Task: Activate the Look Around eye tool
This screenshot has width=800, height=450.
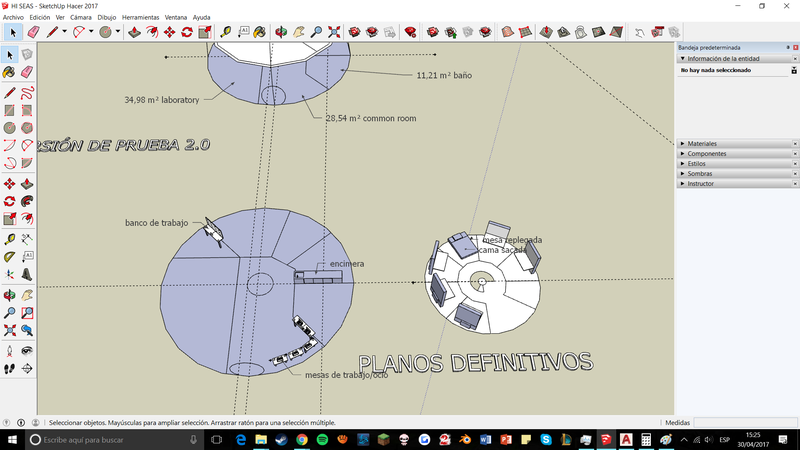Action: (27, 351)
